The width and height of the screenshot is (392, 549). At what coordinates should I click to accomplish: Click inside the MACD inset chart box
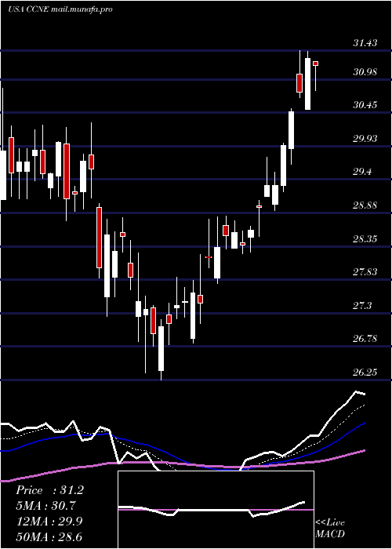point(216,510)
